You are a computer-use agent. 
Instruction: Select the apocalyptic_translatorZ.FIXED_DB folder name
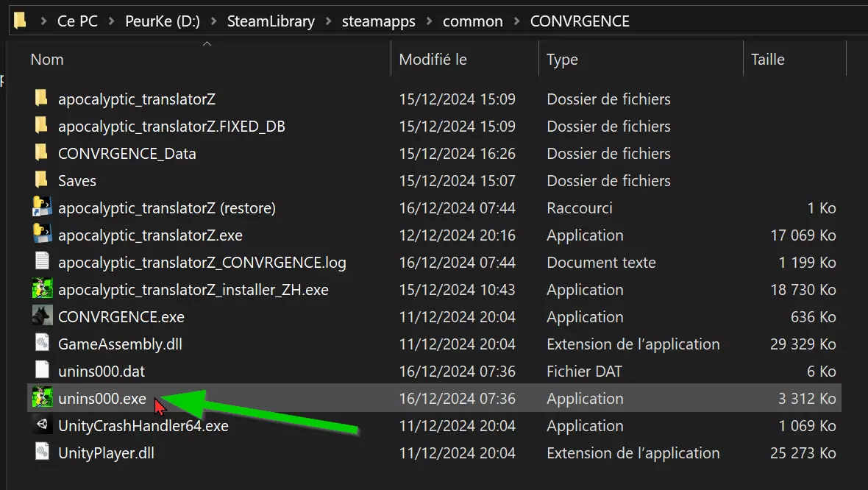tap(171, 127)
